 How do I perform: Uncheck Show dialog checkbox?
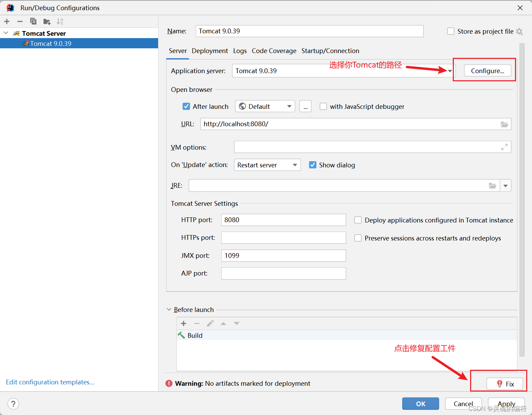tap(313, 165)
